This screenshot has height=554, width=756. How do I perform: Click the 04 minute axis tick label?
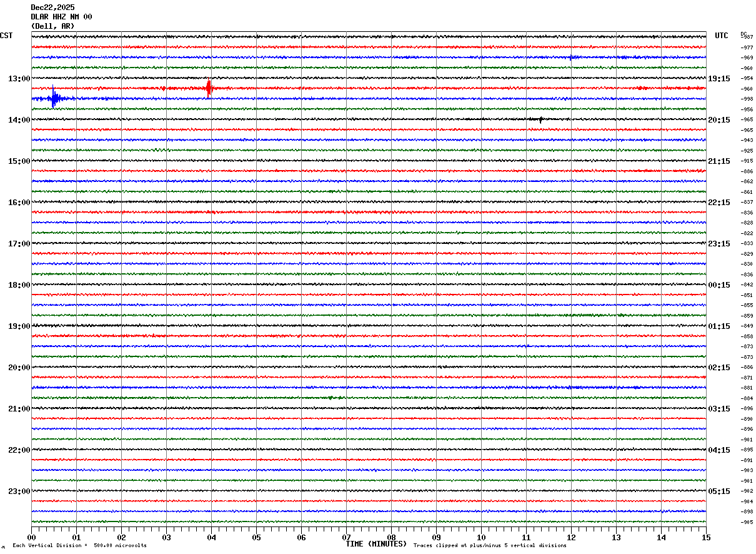211,537
